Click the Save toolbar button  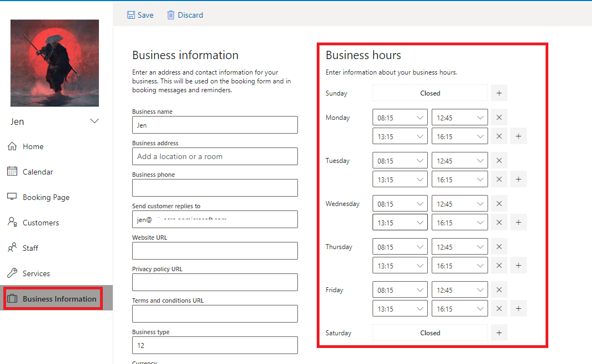tap(140, 15)
